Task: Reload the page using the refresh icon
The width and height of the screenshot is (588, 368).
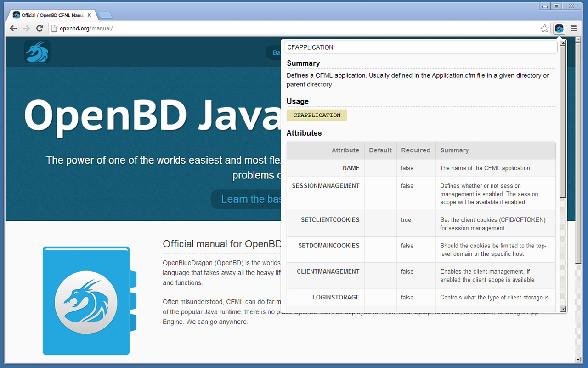Action: coord(40,28)
